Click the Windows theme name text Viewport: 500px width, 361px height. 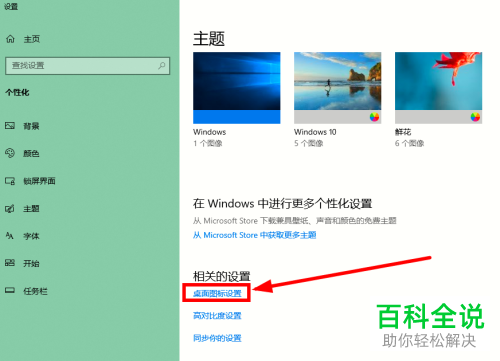209,132
